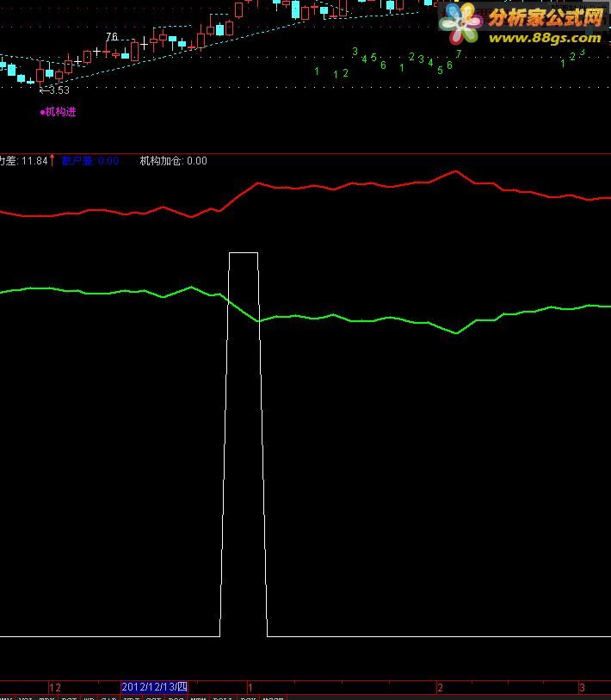Click the 11.84 indicator value

[x=34, y=161]
